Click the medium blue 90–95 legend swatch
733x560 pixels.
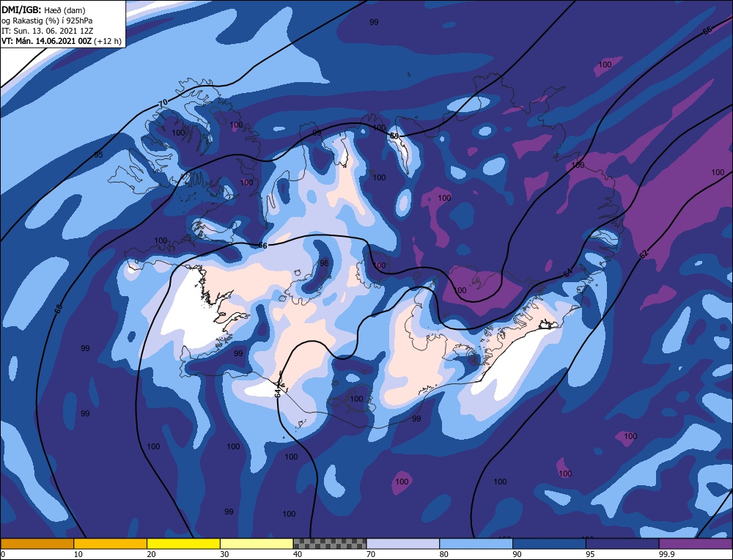pyautogui.click(x=549, y=543)
